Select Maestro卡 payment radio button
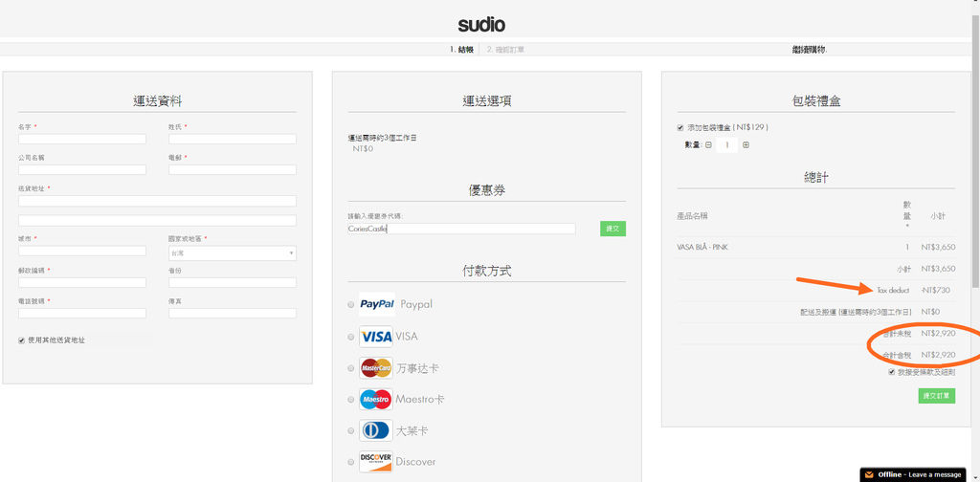The width and height of the screenshot is (980, 482). [x=350, y=400]
